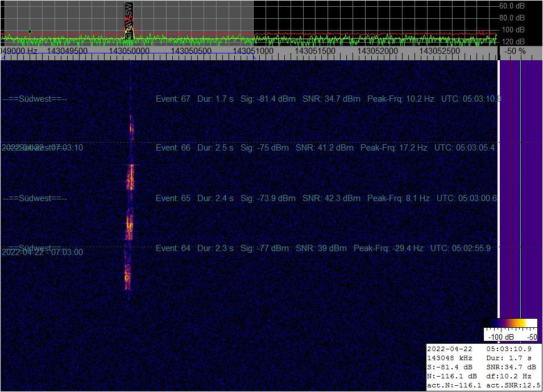Click the color palette gradient scale bar
The image size is (543, 392).
(511, 323)
